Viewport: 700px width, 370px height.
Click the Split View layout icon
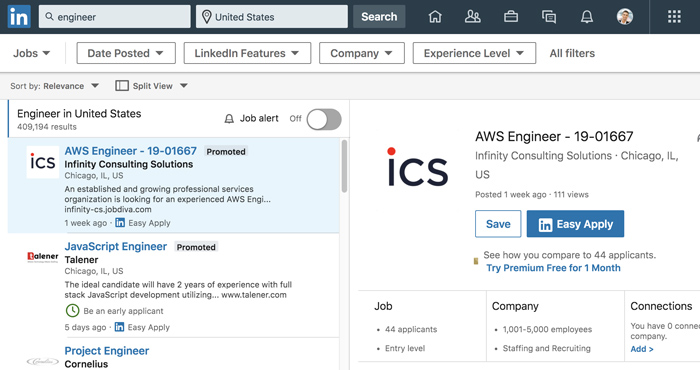121,86
